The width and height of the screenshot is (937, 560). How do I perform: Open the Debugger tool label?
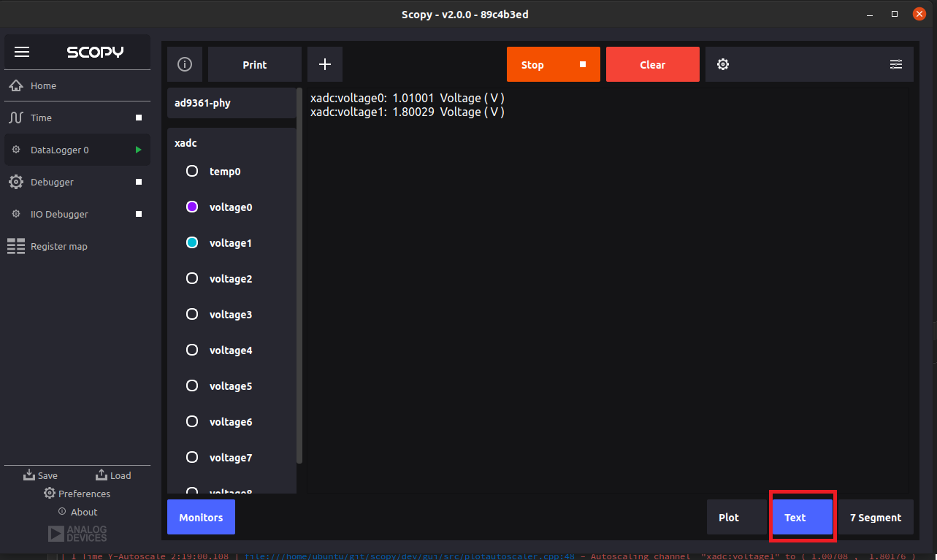(x=52, y=182)
